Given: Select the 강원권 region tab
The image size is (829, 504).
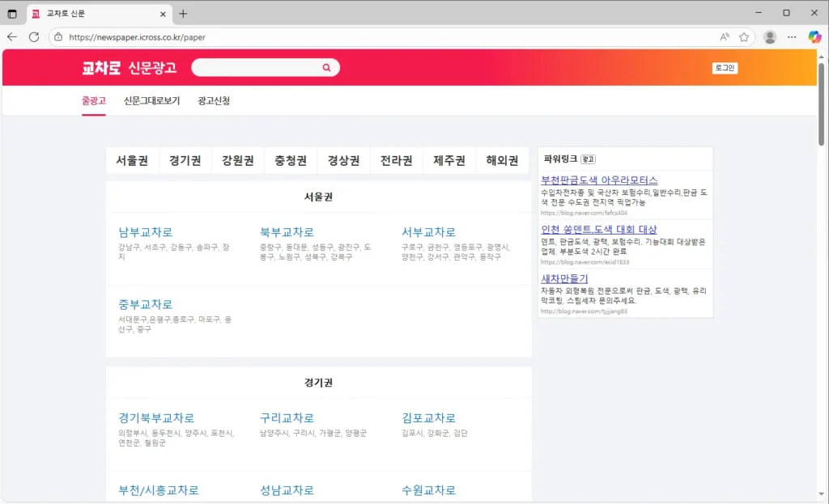Looking at the screenshot, I should pos(237,160).
